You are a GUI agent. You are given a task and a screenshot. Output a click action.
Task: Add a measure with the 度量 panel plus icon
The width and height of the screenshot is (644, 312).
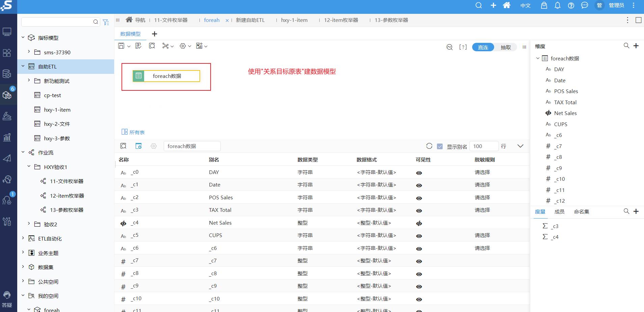point(636,211)
